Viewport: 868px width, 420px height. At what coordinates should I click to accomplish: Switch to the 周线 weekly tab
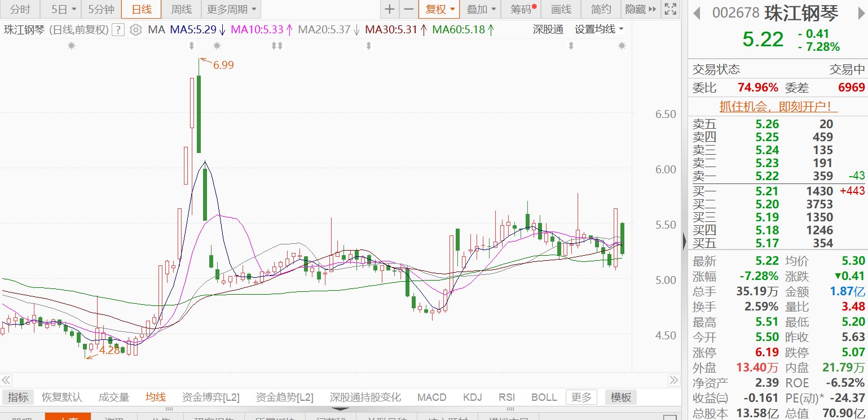pos(181,9)
